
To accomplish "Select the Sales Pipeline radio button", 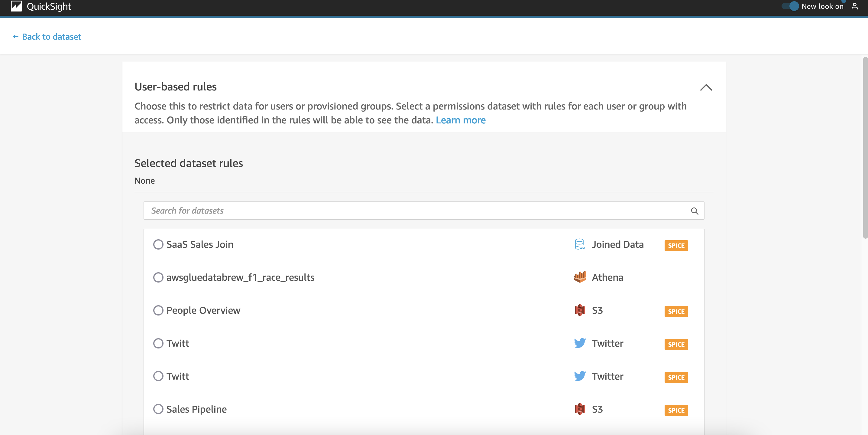I will (158, 409).
